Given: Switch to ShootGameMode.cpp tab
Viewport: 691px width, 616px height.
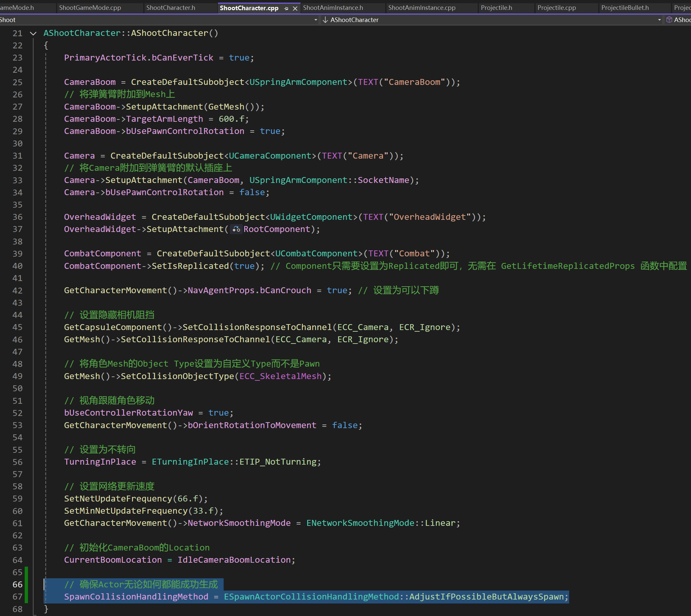Looking at the screenshot, I should point(90,8).
